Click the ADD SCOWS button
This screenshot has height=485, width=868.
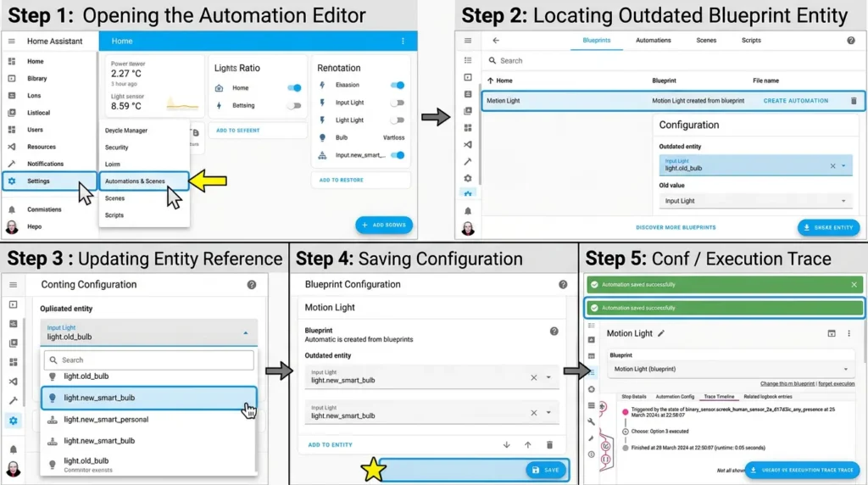pyautogui.click(x=384, y=225)
